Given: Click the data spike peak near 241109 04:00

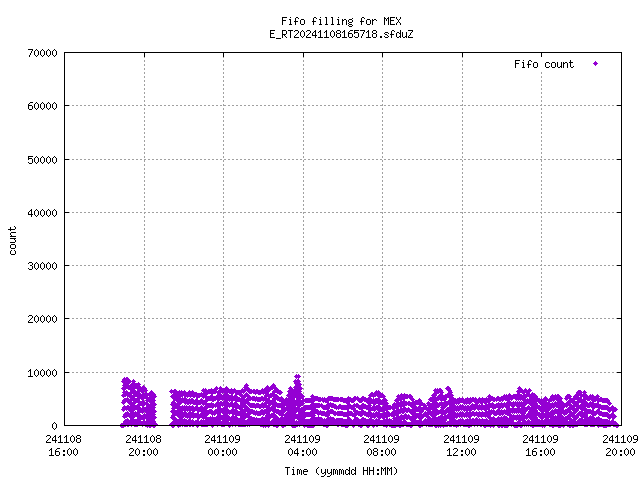Looking at the screenshot, I should tap(298, 377).
